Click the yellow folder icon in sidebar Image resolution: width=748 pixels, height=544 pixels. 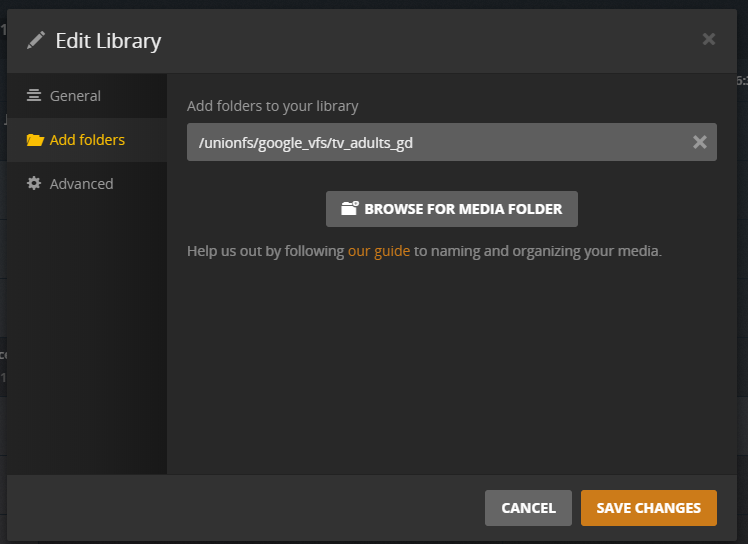click(35, 140)
